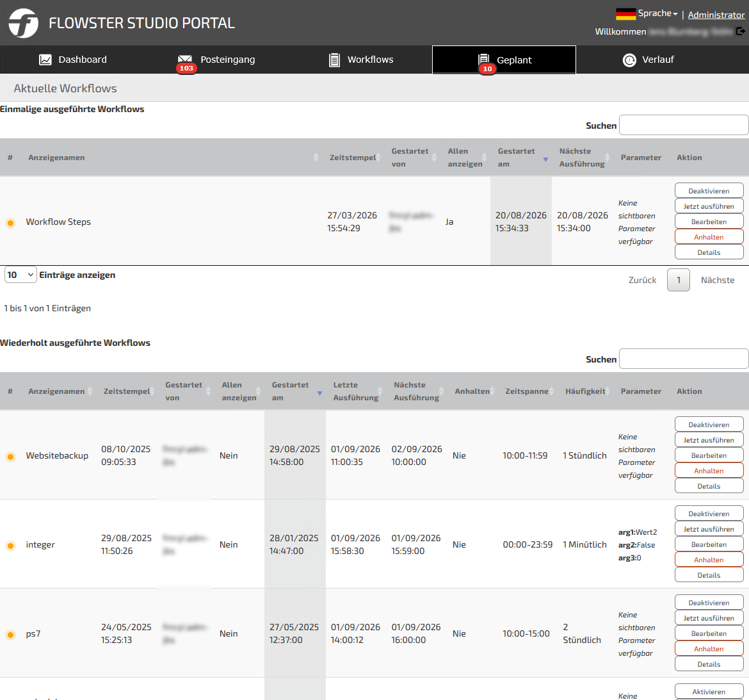Select the Geplant tab
Image resolution: width=749 pixels, height=700 pixels.
(x=504, y=60)
